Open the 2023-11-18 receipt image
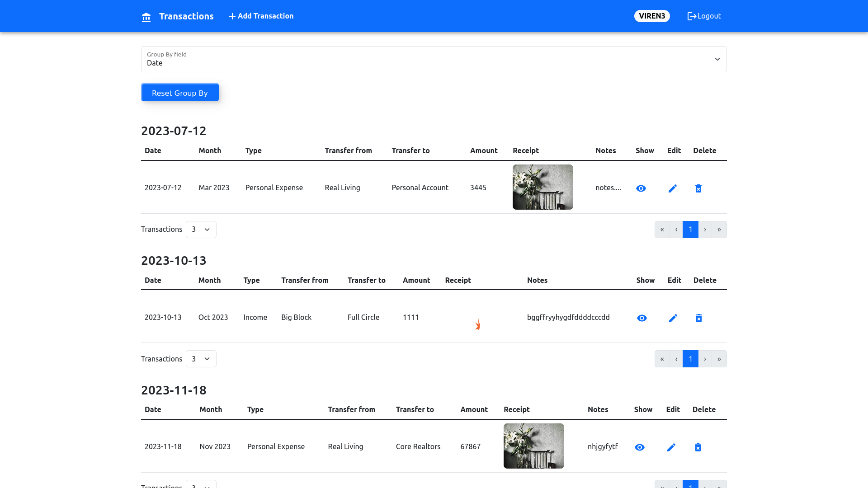868x488 pixels. tap(533, 446)
